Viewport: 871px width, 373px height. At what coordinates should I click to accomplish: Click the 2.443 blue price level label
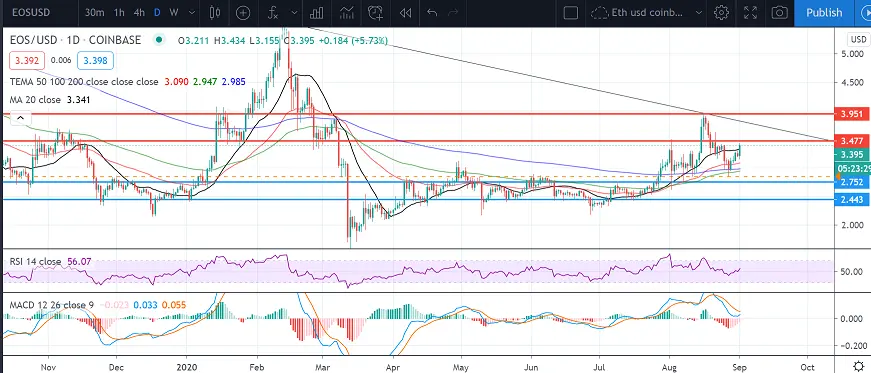[852, 200]
